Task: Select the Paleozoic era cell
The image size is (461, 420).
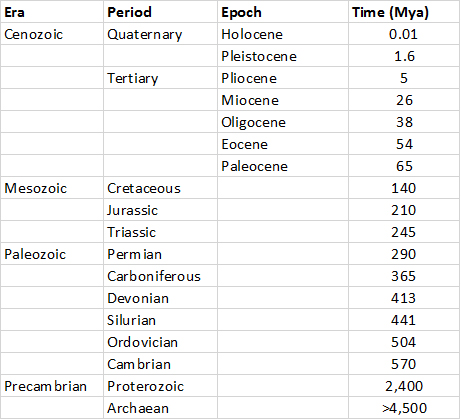Action: click(x=52, y=254)
